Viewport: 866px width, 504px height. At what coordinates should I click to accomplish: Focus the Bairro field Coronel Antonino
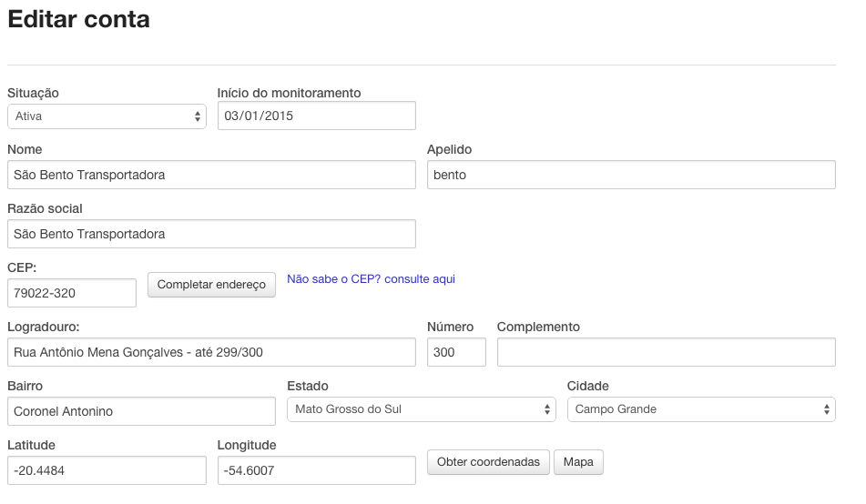pos(141,411)
